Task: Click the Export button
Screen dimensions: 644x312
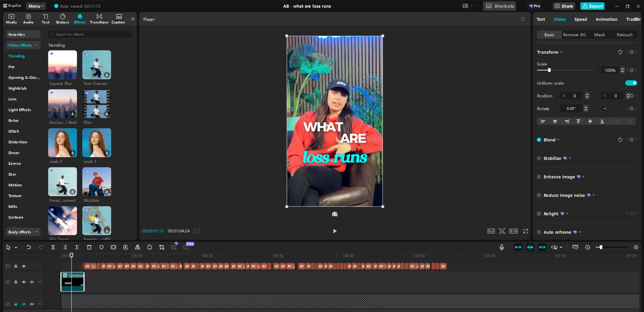Action: pyautogui.click(x=592, y=6)
